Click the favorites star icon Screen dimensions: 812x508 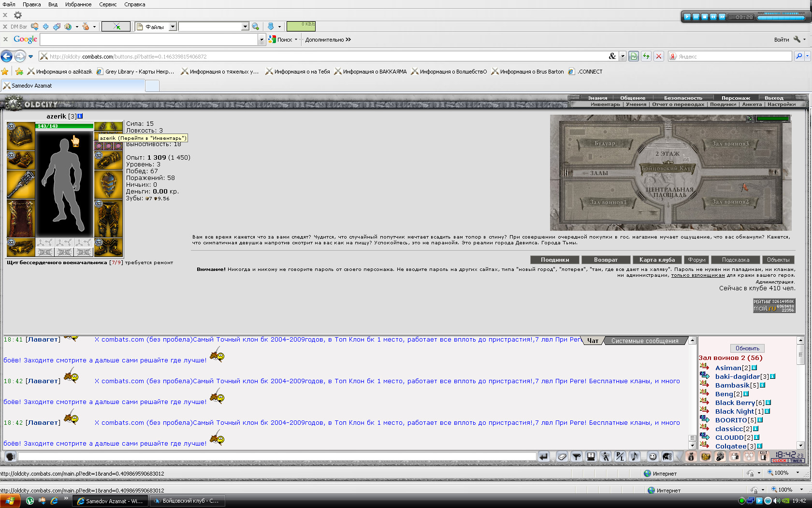5,72
